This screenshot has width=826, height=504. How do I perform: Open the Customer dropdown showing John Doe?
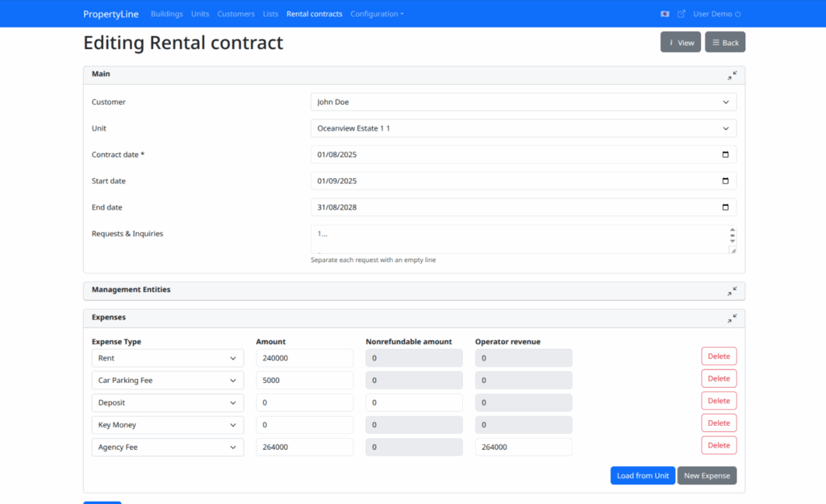[523, 102]
